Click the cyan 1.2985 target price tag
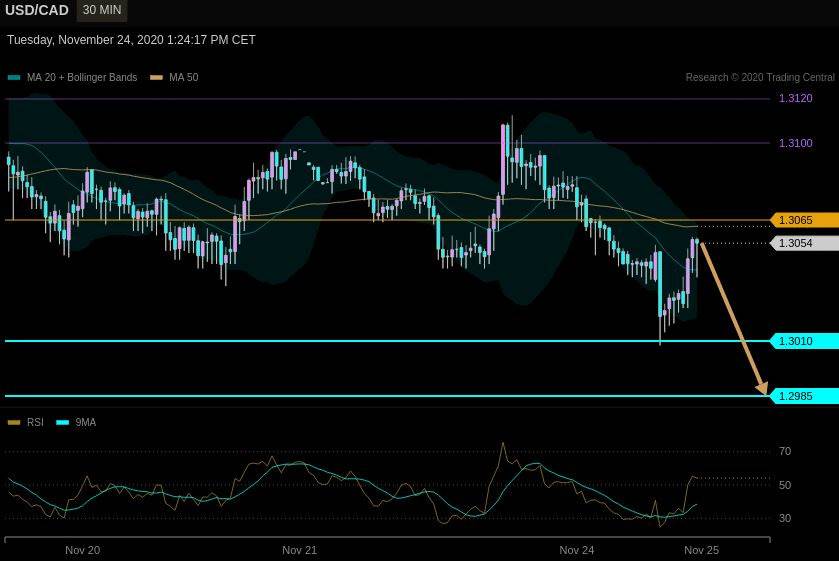This screenshot has height=561, width=839. (804, 396)
